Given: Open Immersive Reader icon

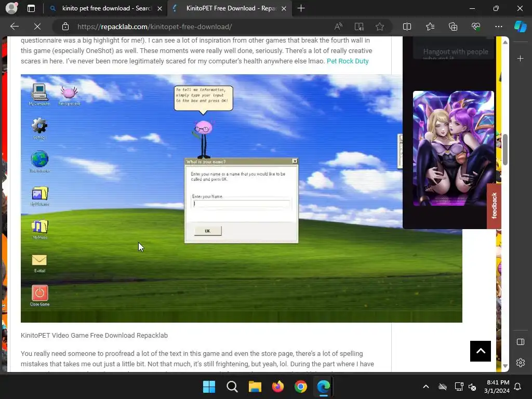Looking at the screenshot, I should pyautogui.click(x=359, y=26).
